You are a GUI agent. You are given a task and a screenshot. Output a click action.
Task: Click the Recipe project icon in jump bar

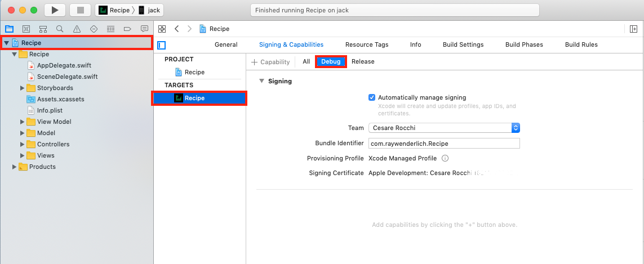coord(203,29)
